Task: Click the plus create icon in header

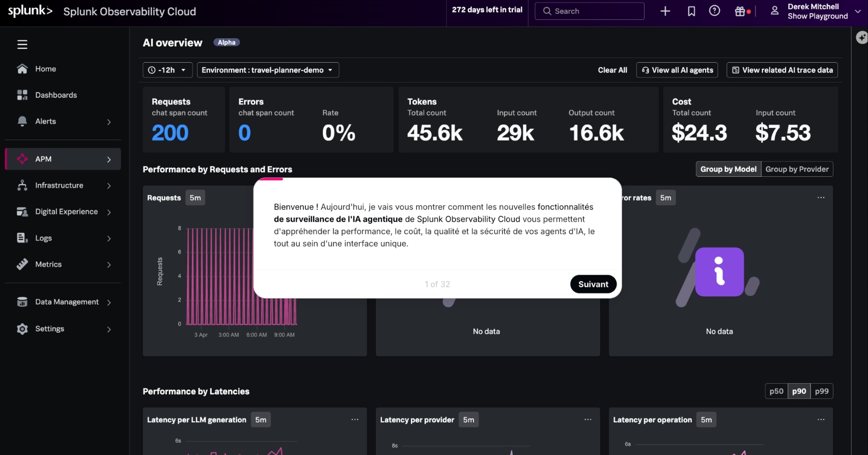Action: point(665,11)
